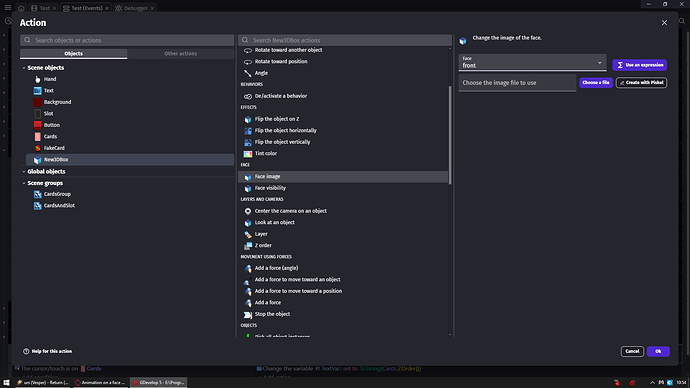Click Use an expression button
The image size is (690, 388).
click(x=639, y=65)
